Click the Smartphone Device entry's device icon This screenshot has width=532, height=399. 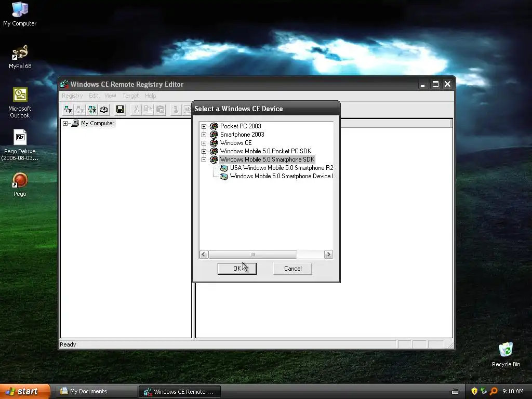[x=223, y=177]
